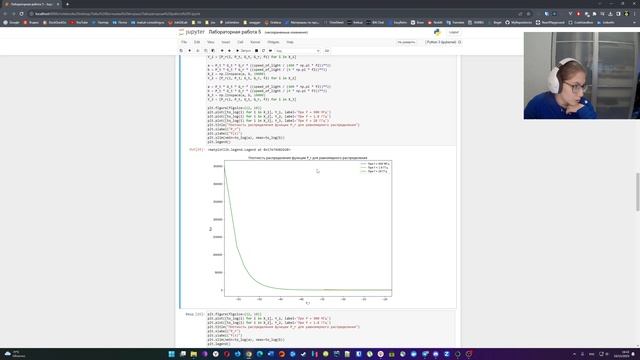Run the cell with the Запуск button

point(244,51)
